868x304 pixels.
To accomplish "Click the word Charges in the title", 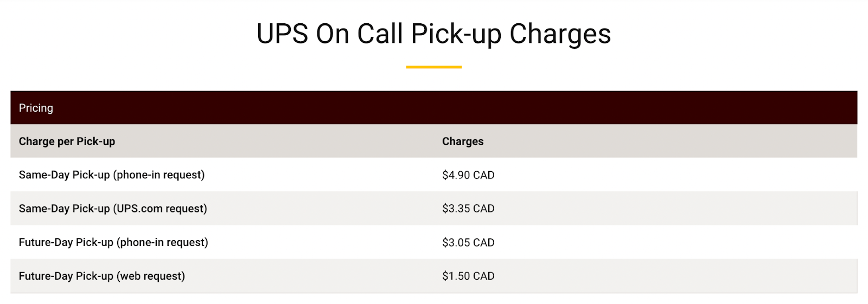I will click(x=560, y=34).
